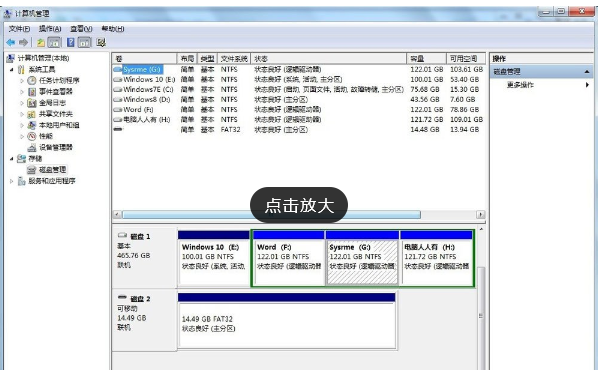Select 服务和应用程序 node icon
The width and height of the screenshot is (598, 370).
coord(21,181)
